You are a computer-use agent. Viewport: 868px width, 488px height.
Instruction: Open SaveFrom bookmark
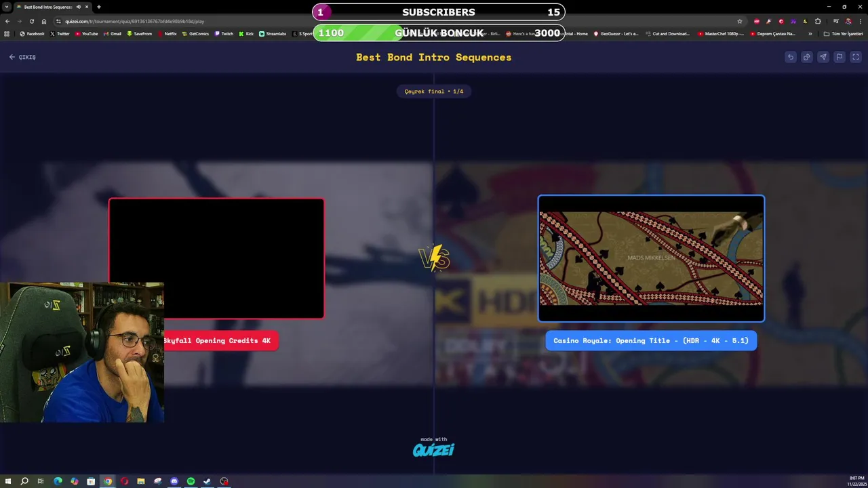[140, 33]
